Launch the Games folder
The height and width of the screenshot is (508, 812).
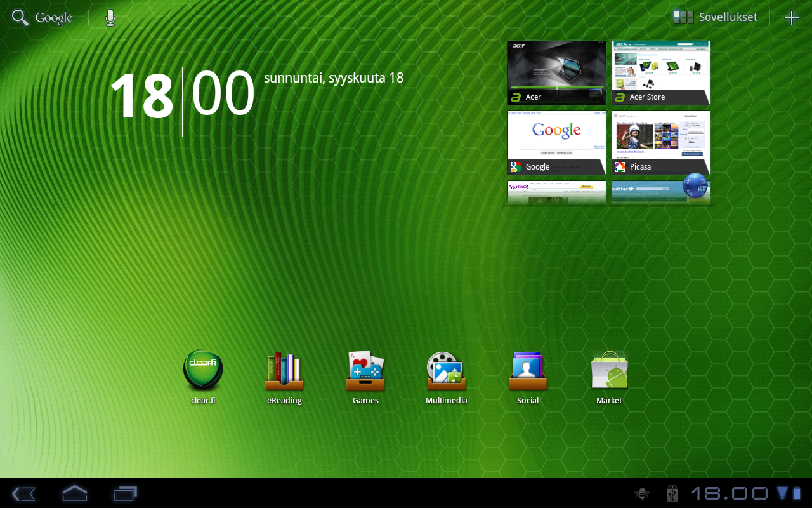[365, 377]
